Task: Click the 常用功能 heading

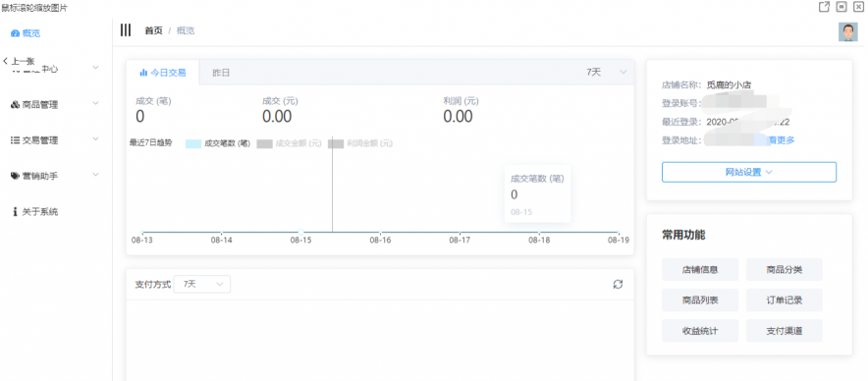Action: tap(683, 235)
